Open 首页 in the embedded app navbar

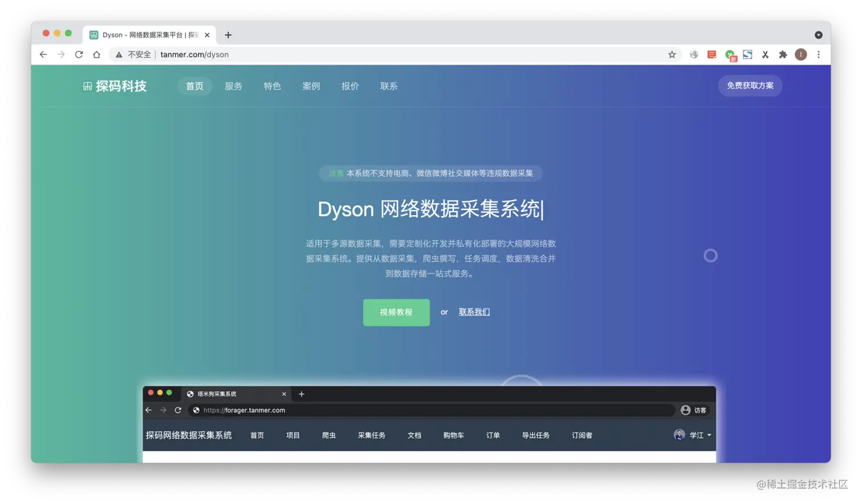(257, 435)
